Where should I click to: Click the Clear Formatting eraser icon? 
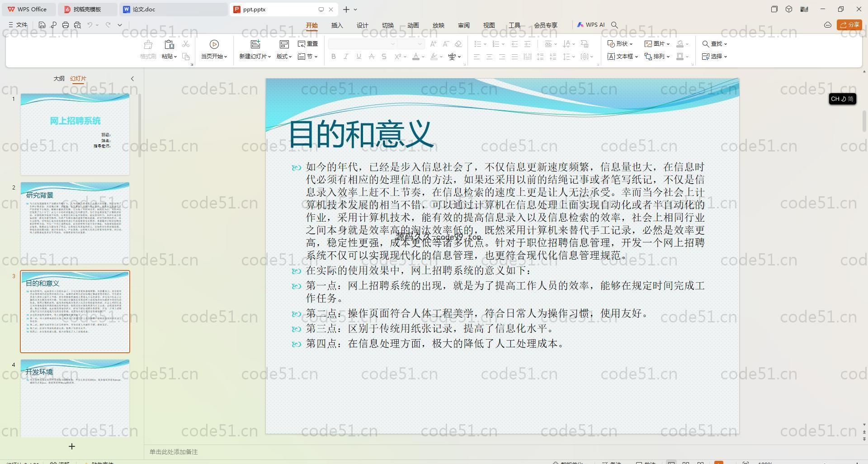(458, 44)
